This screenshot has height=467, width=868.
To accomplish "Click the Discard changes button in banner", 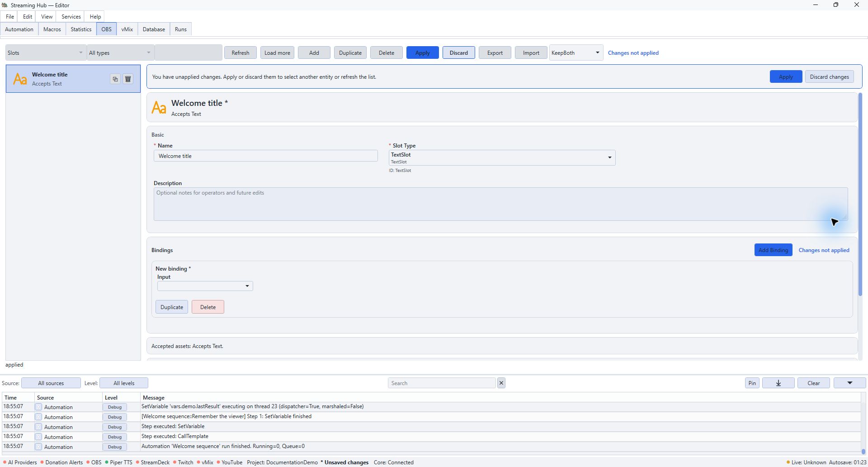I will point(829,77).
